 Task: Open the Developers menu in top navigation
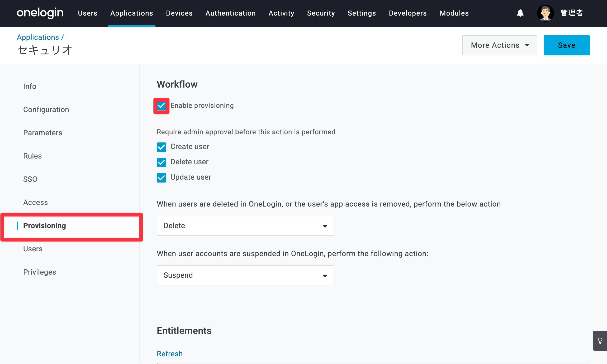point(408,13)
